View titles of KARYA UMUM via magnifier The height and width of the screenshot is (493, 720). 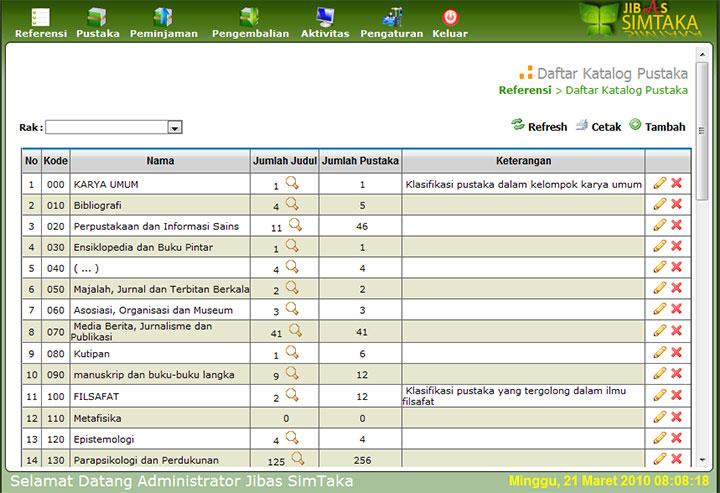292,183
